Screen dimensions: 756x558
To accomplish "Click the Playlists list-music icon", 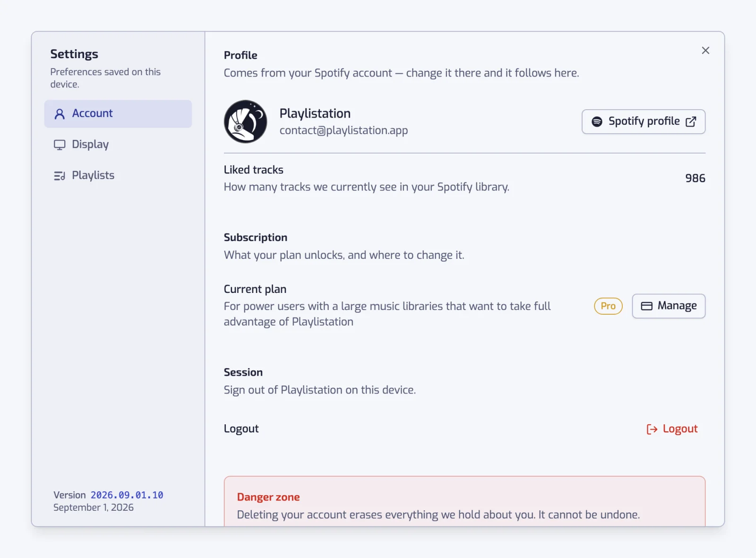I will pyautogui.click(x=60, y=176).
